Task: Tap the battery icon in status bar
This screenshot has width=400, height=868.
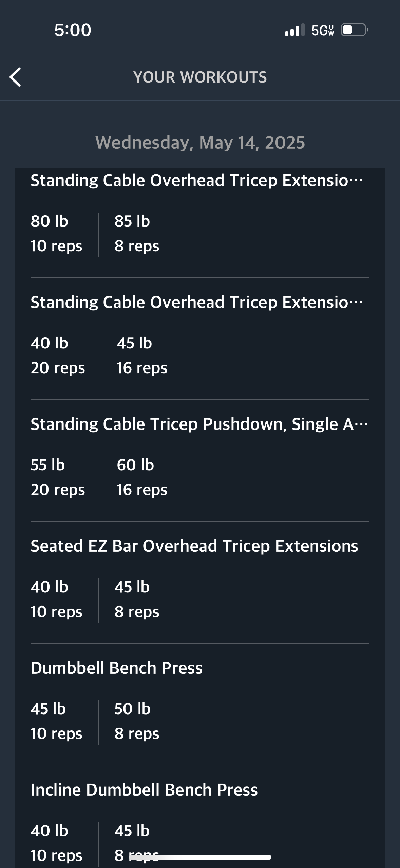Action: (x=355, y=30)
